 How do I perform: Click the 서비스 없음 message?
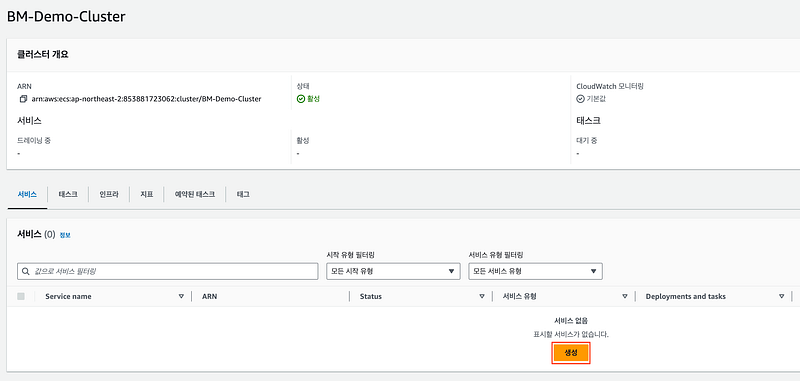(x=571, y=321)
